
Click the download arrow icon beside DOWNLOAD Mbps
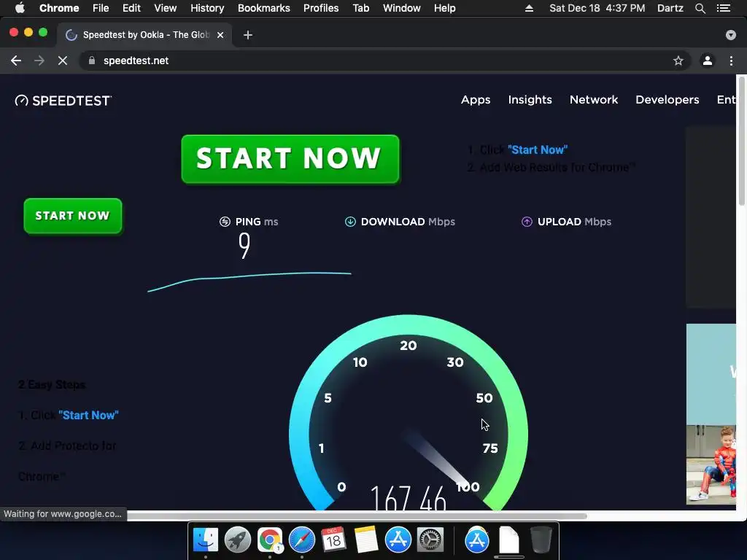[x=350, y=222]
